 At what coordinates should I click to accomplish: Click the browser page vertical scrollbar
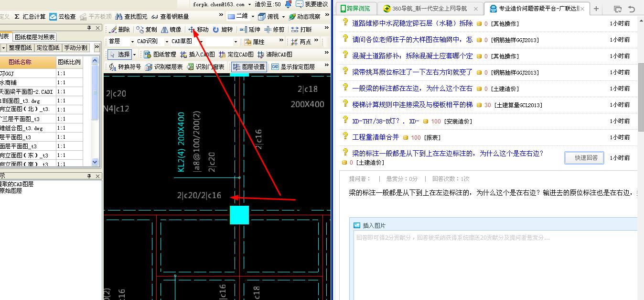641,98
